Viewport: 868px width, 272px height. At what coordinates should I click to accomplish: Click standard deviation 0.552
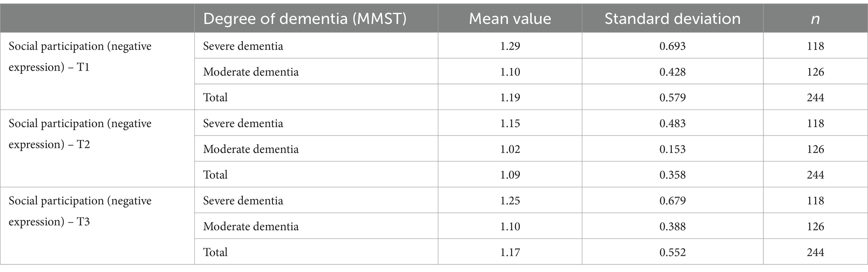coord(672,252)
